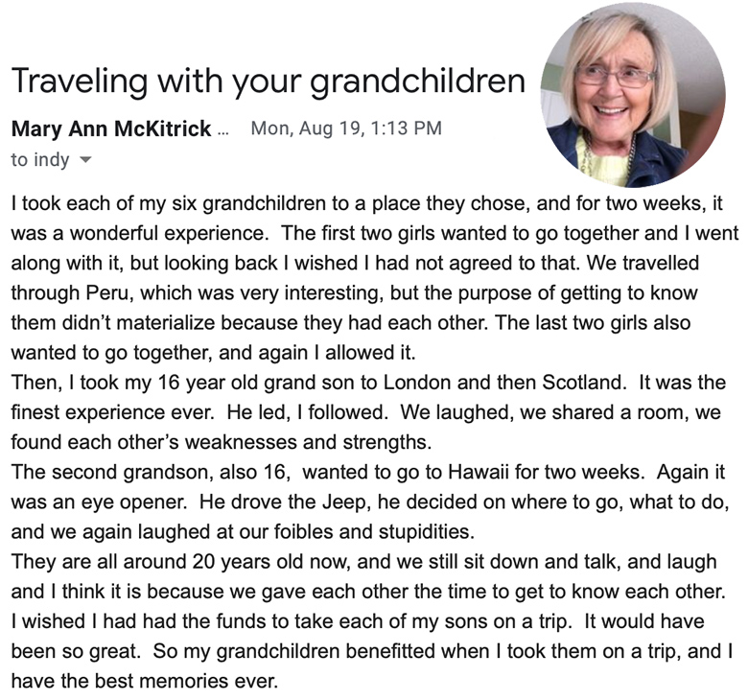The height and width of the screenshot is (700, 748).
Task: Click the sender's circular profile photo
Action: 633,95
